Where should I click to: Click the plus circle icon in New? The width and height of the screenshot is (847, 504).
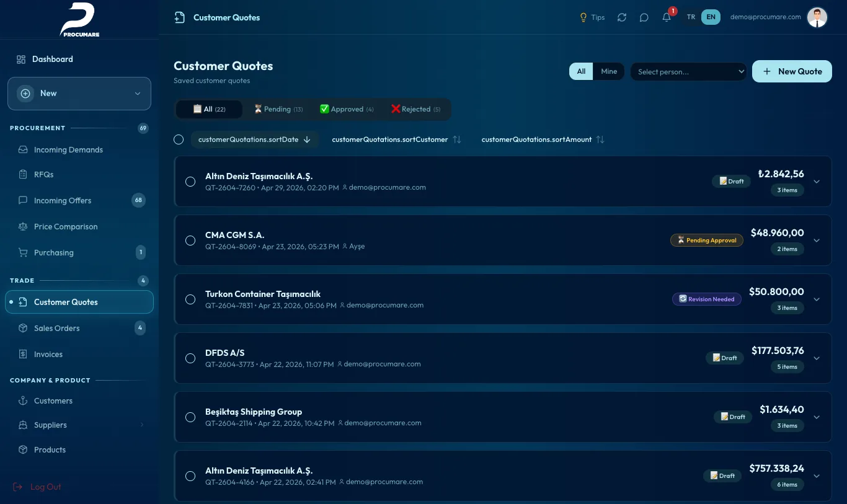[25, 94]
